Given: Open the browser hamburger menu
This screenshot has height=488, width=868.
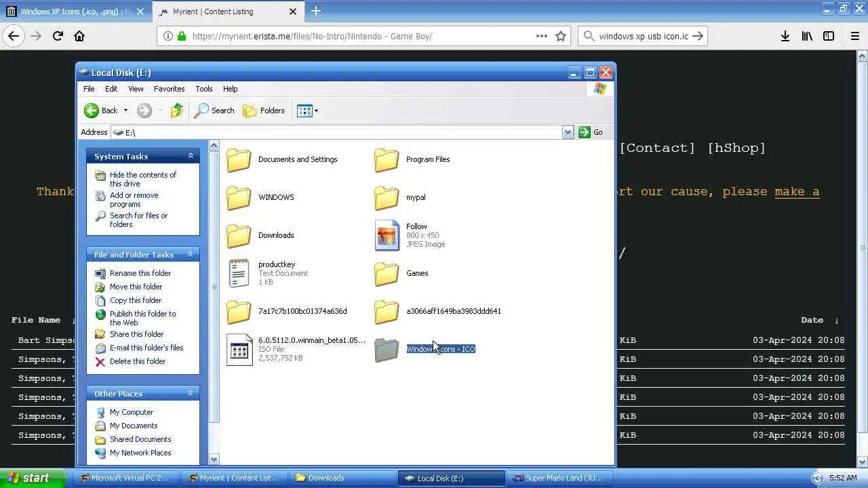Looking at the screenshot, I should 855,36.
